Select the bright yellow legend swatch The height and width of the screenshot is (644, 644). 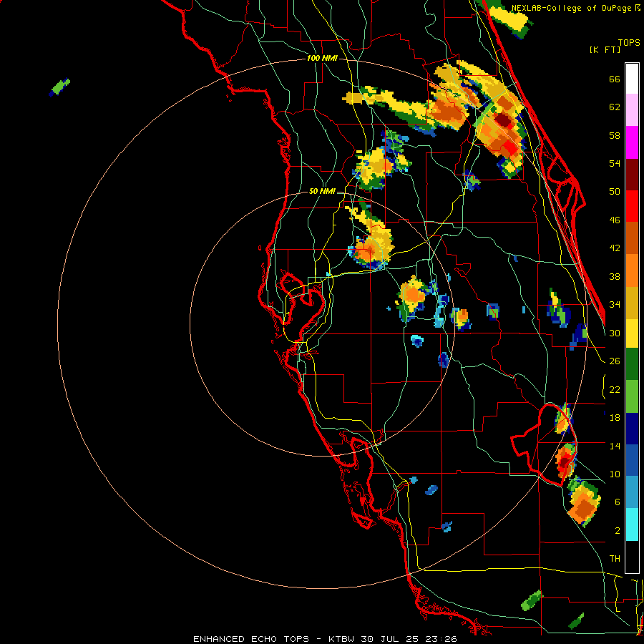click(x=632, y=333)
